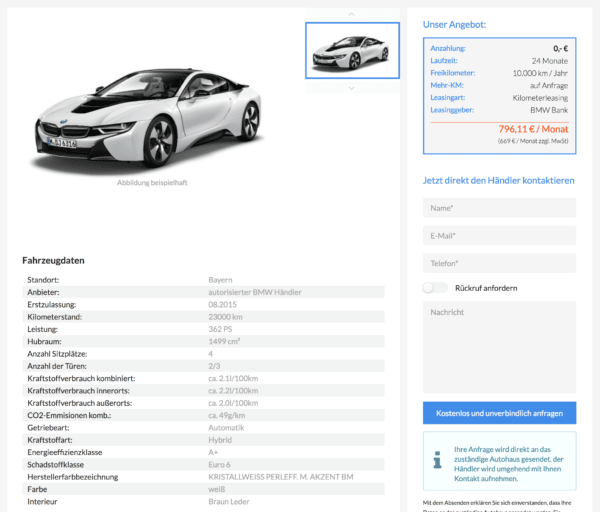This screenshot has height=512, width=600.
Task: Click the Getriebeart value Automatik
Action: [x=226, y=428]
